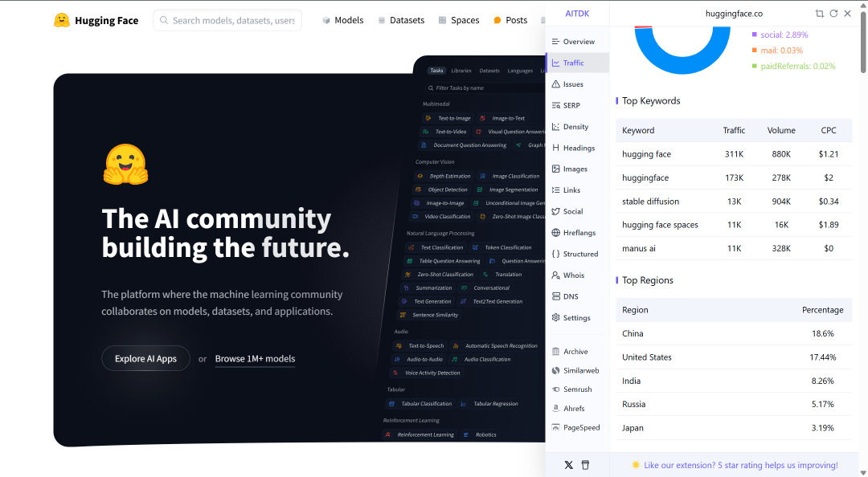Click the United States region row
The image size is (868, 477).
pos(734,357)
